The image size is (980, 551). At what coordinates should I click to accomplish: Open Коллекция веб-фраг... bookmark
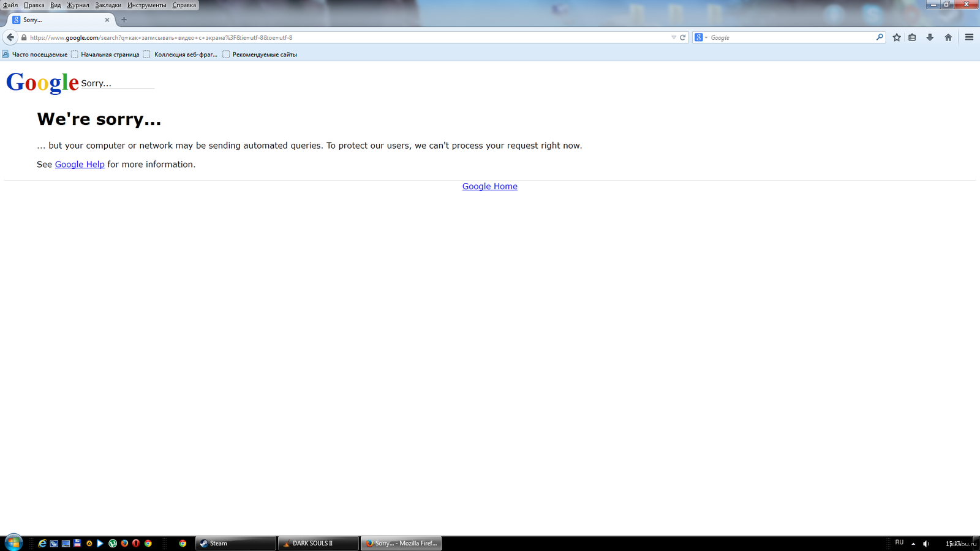181,54
